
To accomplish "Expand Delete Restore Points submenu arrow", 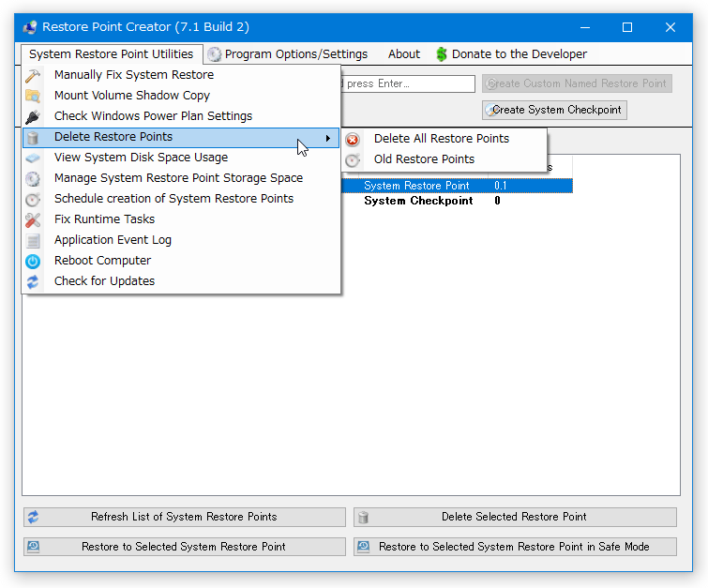I will click(328, 138).
